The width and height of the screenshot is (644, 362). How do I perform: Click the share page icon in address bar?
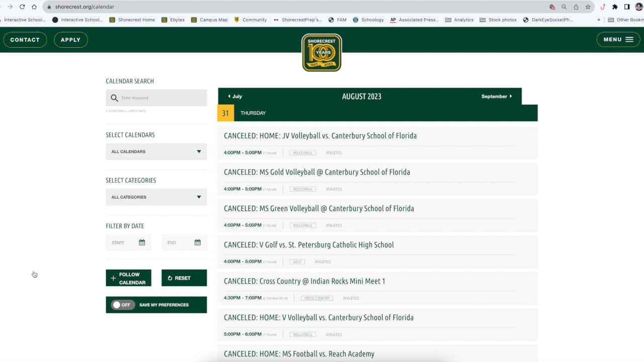(x=576, y=7)
